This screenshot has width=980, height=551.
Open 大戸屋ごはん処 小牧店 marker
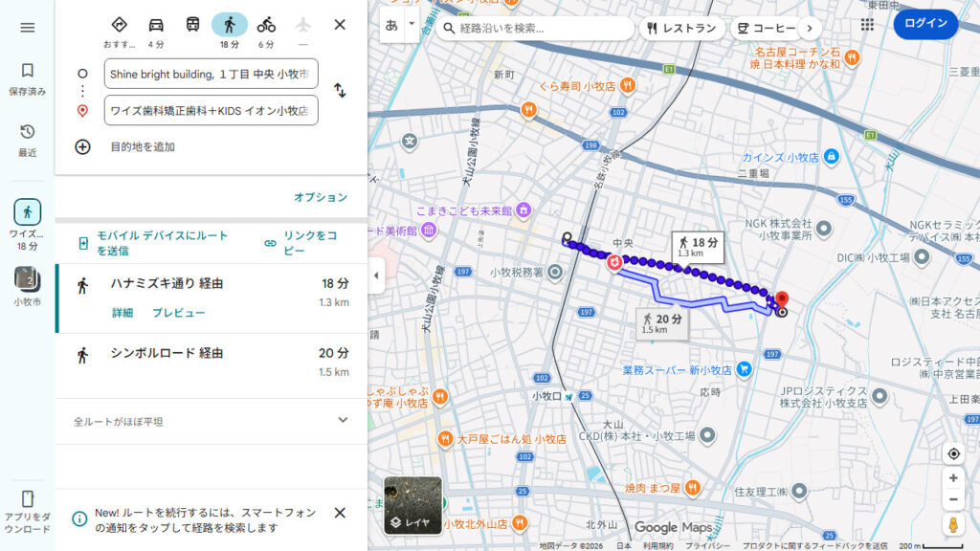coord(445,439)
